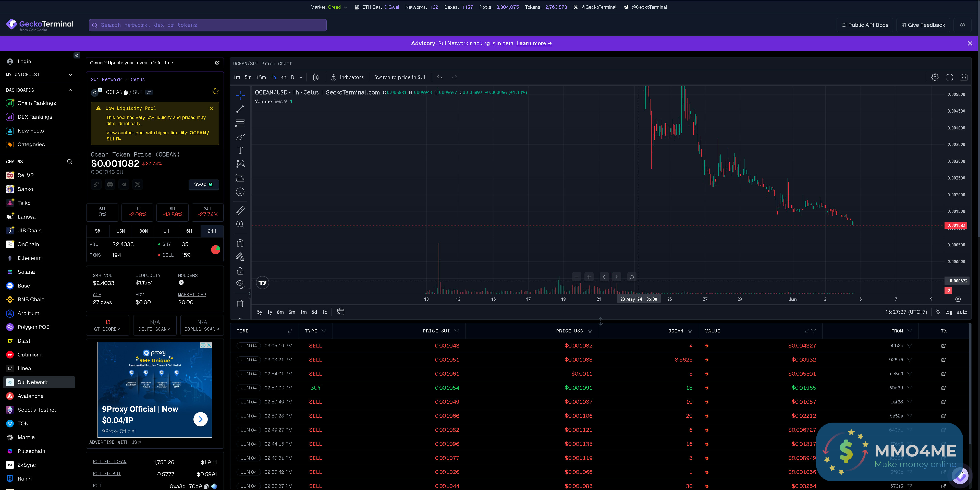The image size is (980, 490).
Task: Add OCEAN pool to watchlist star
Action: (215, 91)
